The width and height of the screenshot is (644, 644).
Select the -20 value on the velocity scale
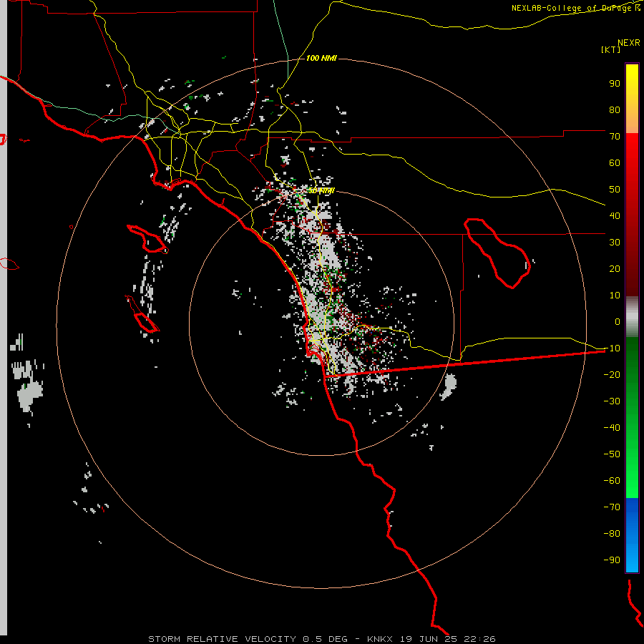[612, 374]
